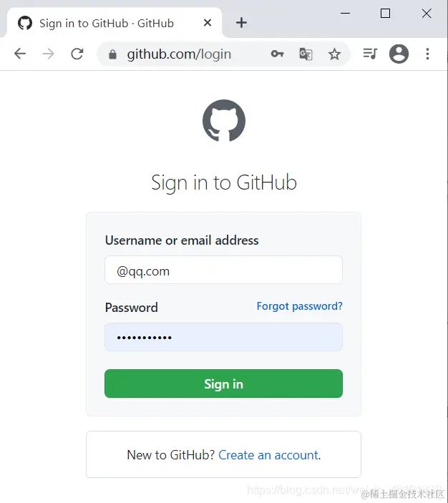Click the Username or email address field
The width and height of the screenshot is (448, 503).
pyautogui.click(x=224, y=270)
